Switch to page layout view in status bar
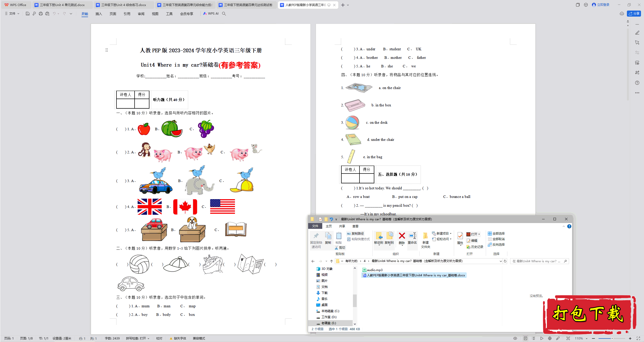The image size is (644, 342). pos(526,338)
